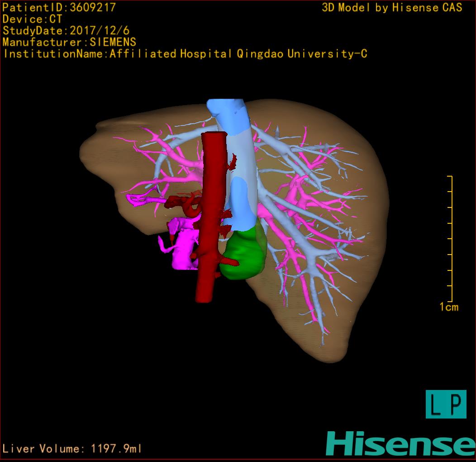Viewport: 476px width, 462px height.
Task: Click the 3D Model by Hisense CAS text
Action: coord(392,7)
